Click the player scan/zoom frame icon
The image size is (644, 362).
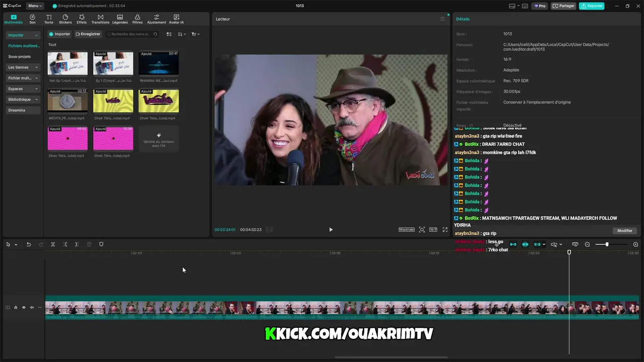(422, 229)
